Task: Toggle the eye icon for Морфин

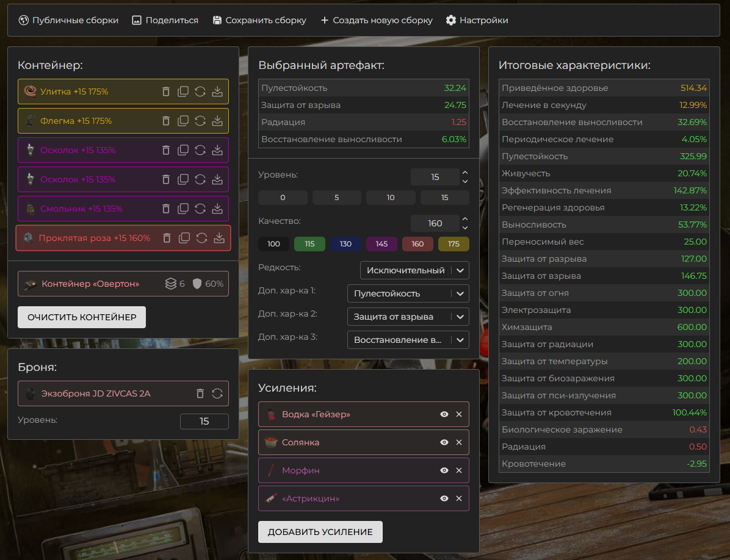Action: 444,470
